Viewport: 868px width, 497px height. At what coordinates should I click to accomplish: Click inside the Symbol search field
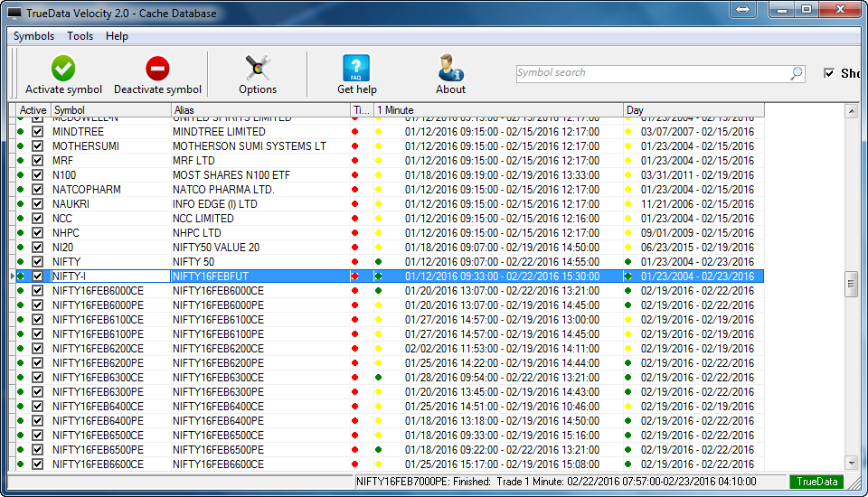coord(653,73)
